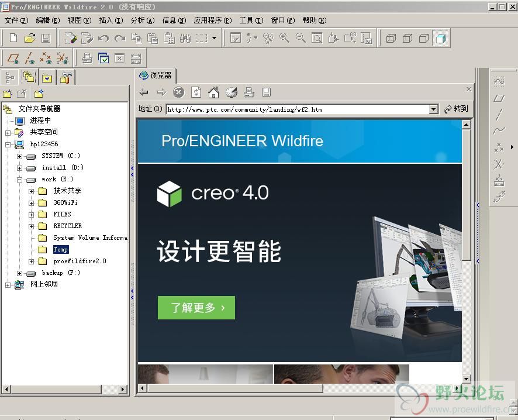This screenshot has height=420, width=518.
Task: Open the Connections hammer tab icon
Action: 65,78
